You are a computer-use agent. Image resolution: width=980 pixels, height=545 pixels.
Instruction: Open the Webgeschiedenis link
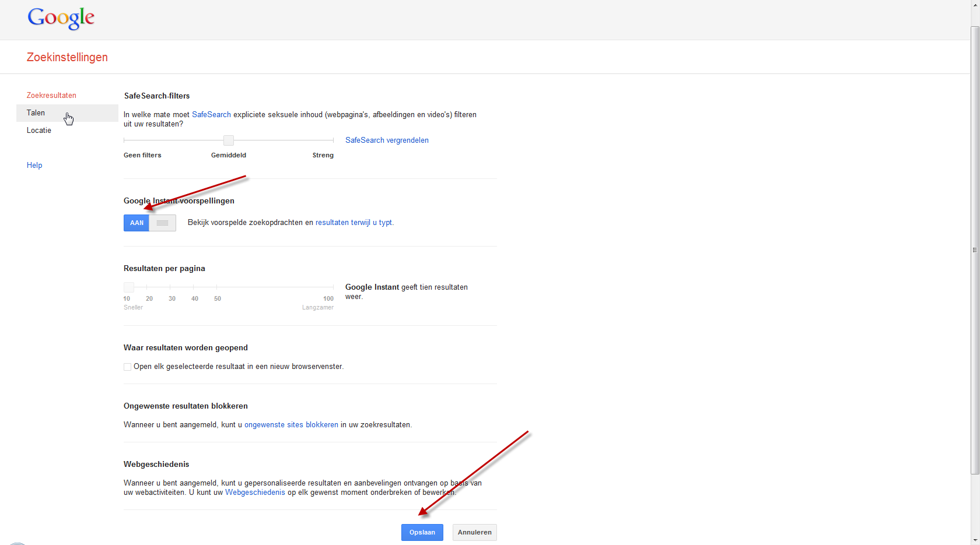[255, 492]
